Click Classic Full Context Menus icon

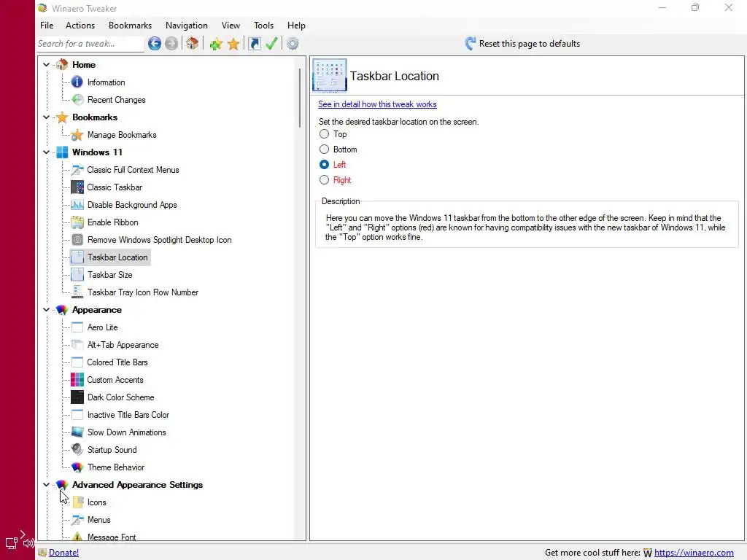click(77, 169)
